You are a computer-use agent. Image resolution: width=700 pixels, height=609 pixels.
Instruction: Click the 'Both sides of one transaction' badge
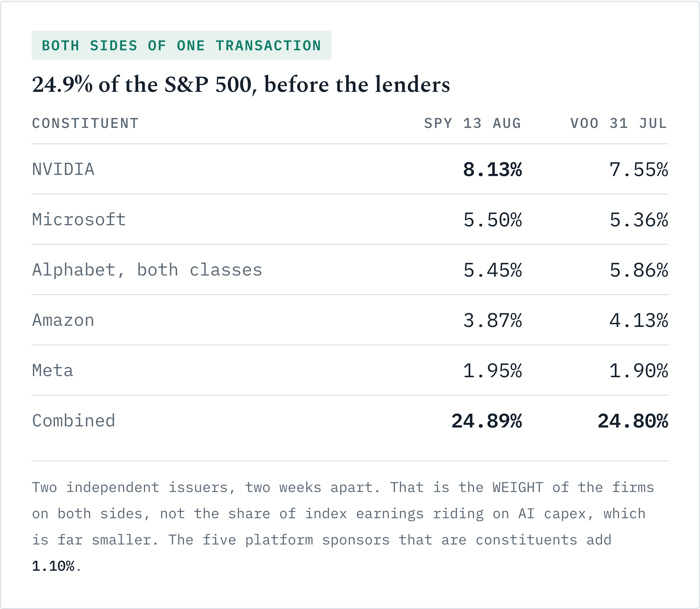coord(181,46)
